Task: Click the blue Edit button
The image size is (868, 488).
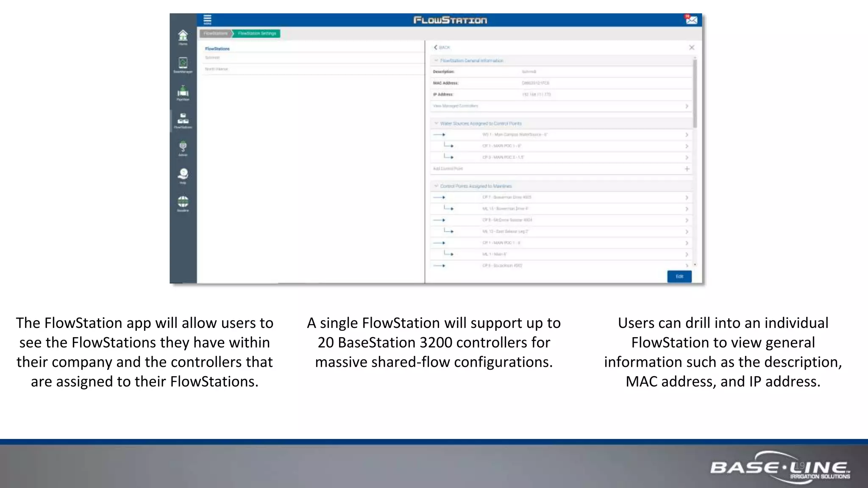Action: [x=679, y=276]
